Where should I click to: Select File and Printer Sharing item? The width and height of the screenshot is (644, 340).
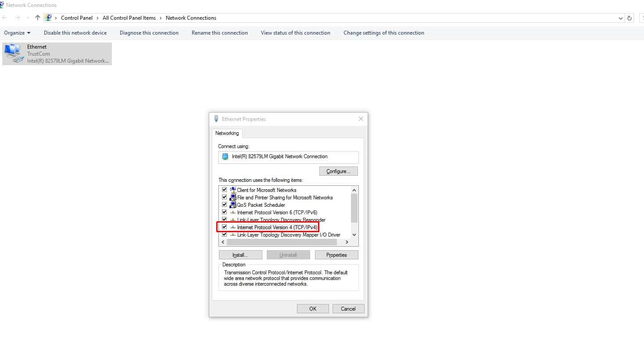coord(285,198)
